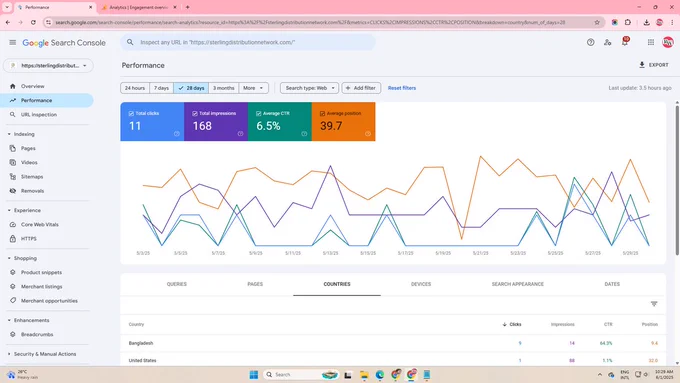Select the 24 hours date range
Viewport: 680px width, 383px height.
pos(135,88)
